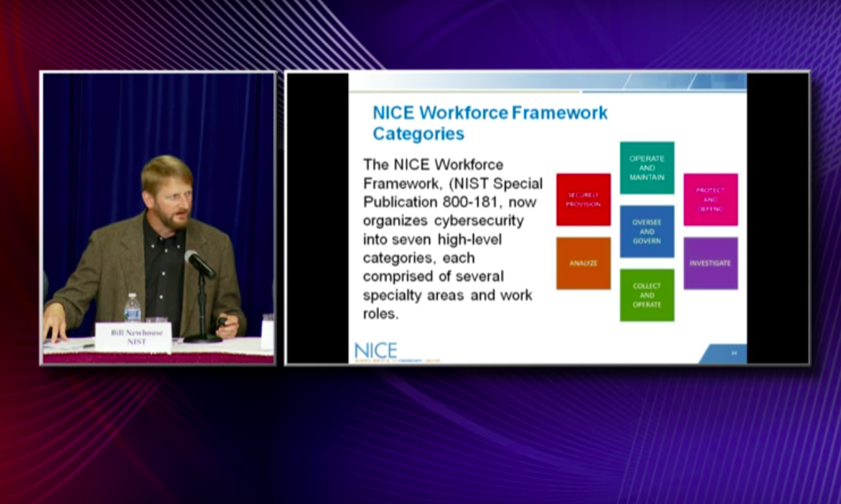The width and height of the screenshot is (841, 504).
Task: Click the slide title 'NICE Workforce Framework Categories'
Action: [x=490, y=123]
